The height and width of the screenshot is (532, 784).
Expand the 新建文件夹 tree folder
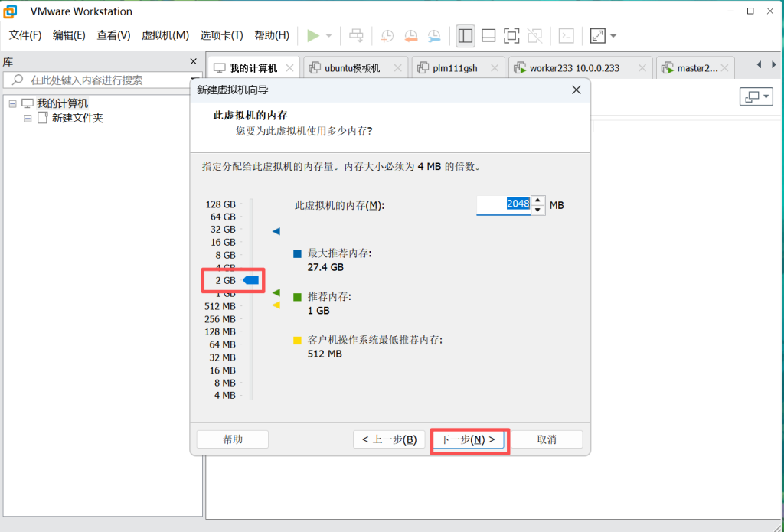coord(28,118)
